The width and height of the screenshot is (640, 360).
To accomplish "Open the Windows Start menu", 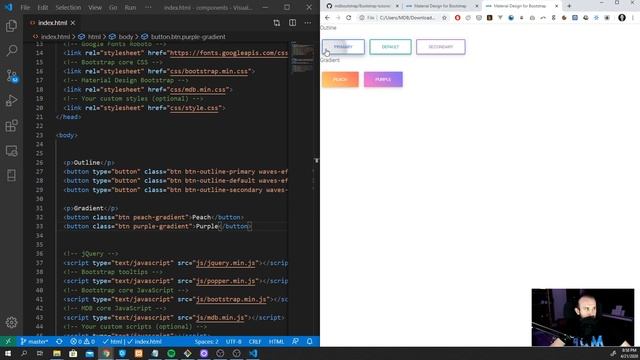I will [x=7, y=353].
